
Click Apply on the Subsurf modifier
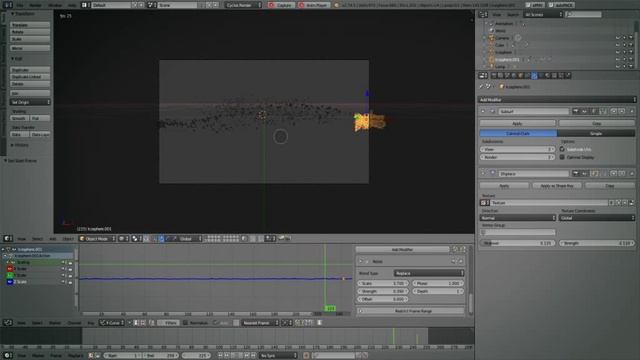[x=518, y=123]
